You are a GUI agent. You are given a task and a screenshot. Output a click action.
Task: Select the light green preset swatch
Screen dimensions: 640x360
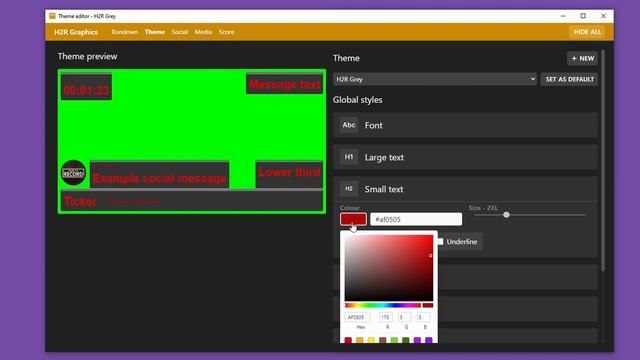pyautogui.click(x=394, y=340)
